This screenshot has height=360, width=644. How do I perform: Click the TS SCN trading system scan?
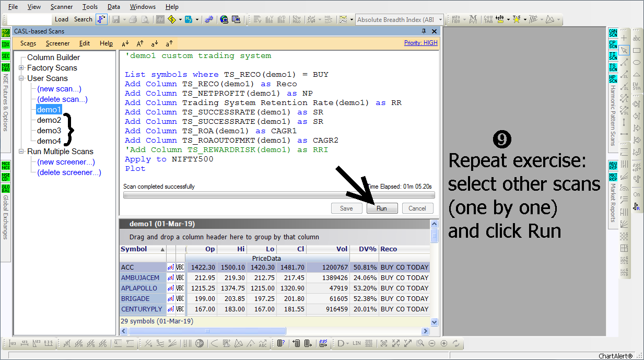click(613, 67)
